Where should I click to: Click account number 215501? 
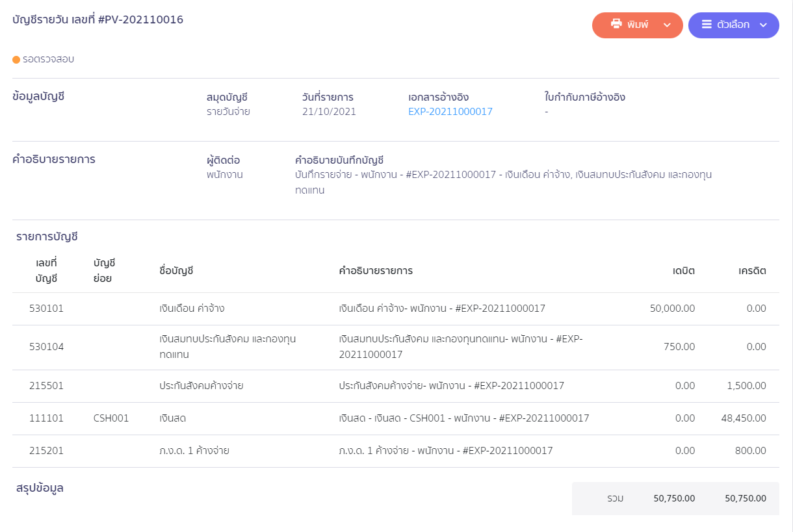pyautogui.click(x=47, y=386)
